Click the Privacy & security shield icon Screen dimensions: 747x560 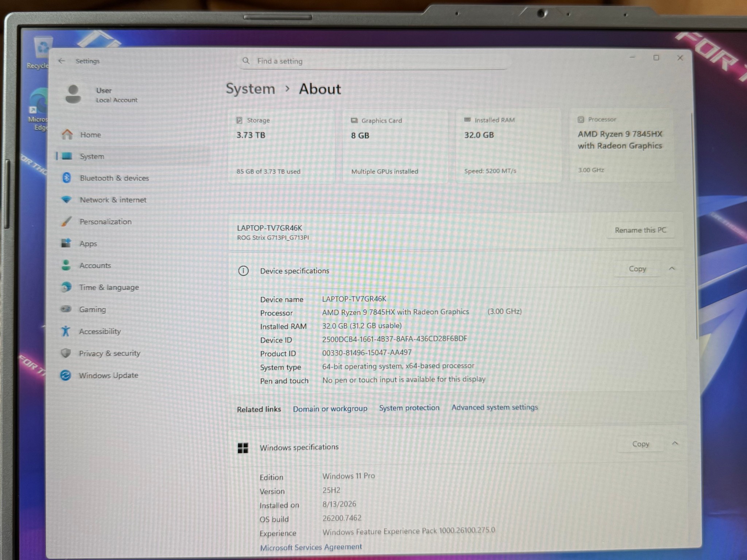[66, 353]
